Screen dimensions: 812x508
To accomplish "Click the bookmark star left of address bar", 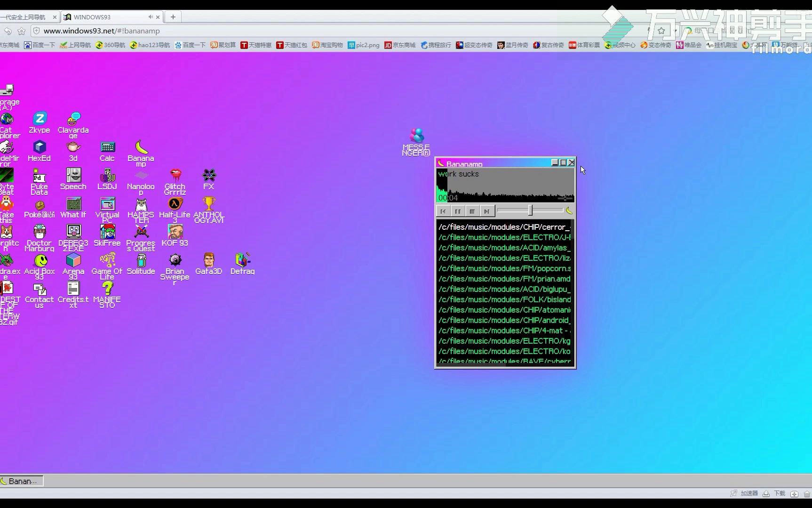I will coord(21,31).
